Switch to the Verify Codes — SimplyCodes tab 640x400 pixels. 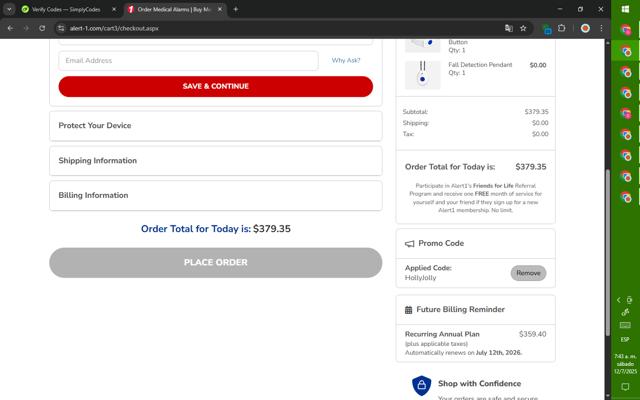pos(67,9)
